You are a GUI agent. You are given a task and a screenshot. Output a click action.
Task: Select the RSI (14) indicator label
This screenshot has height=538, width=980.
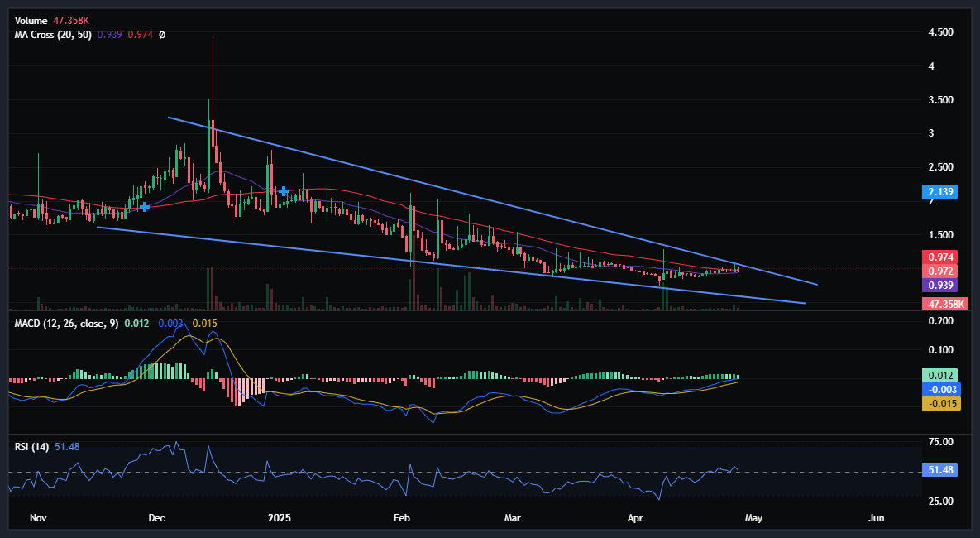(x=30, y=445)
